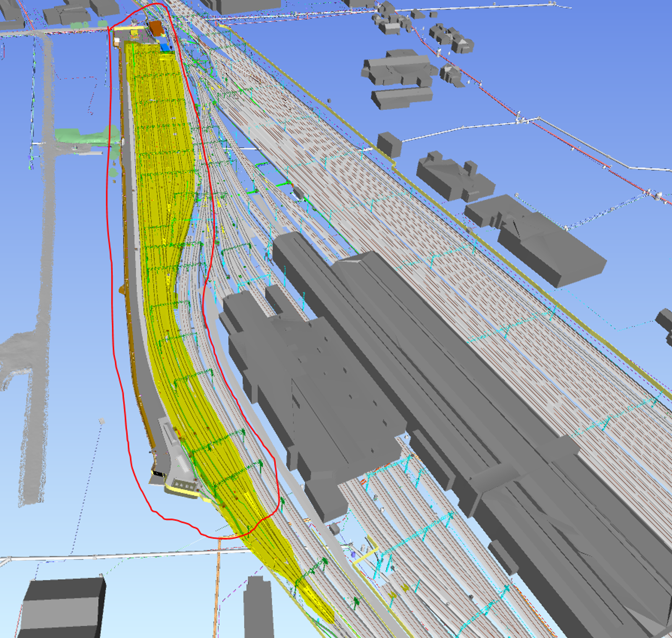Select the small white box at yard's top-left
Viewport: 672px width, 638px height.
pos(117,41)
